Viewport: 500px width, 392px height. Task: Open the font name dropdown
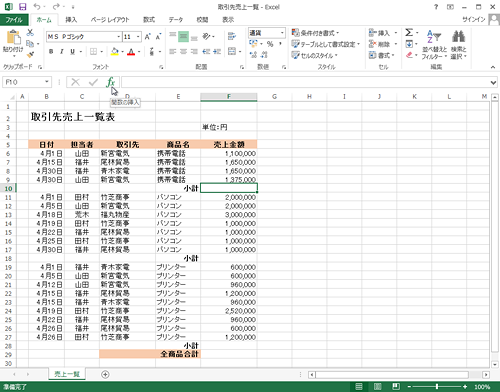pos(119,37)
